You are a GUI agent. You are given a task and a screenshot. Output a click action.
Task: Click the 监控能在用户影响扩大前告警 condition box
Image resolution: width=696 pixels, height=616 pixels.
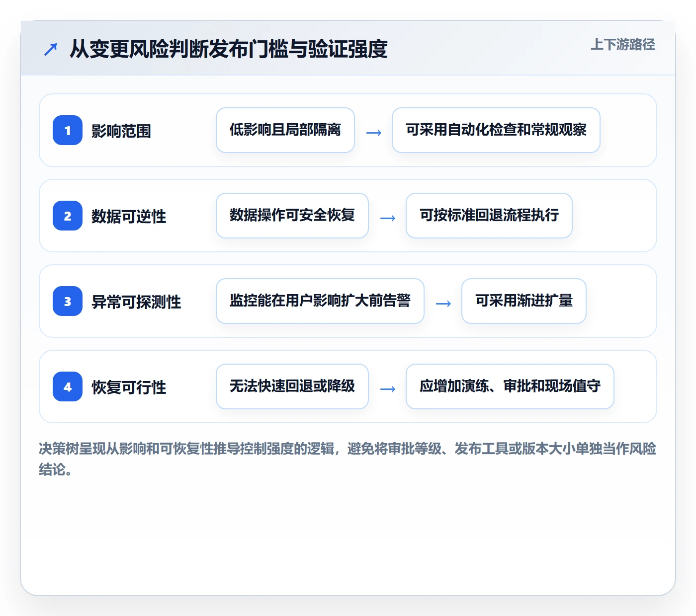coord(320,301)
